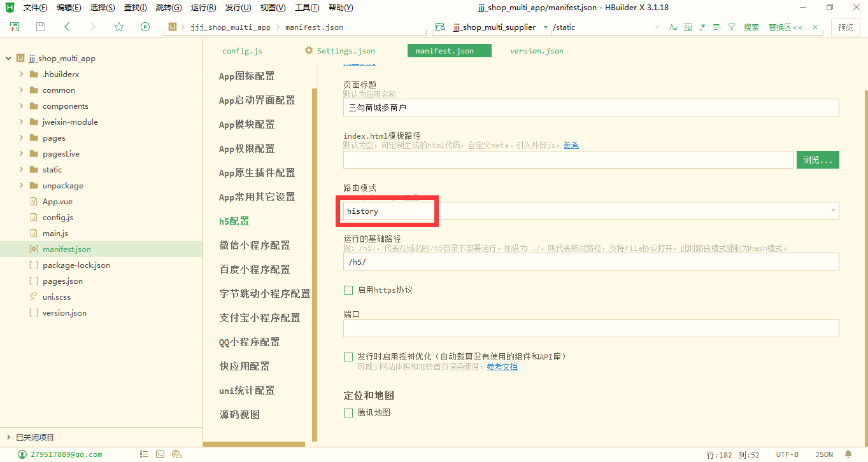This screenshot has width=868, height=462.
Task: Open the 发行(U) menu
Action: tap(238, 8)
